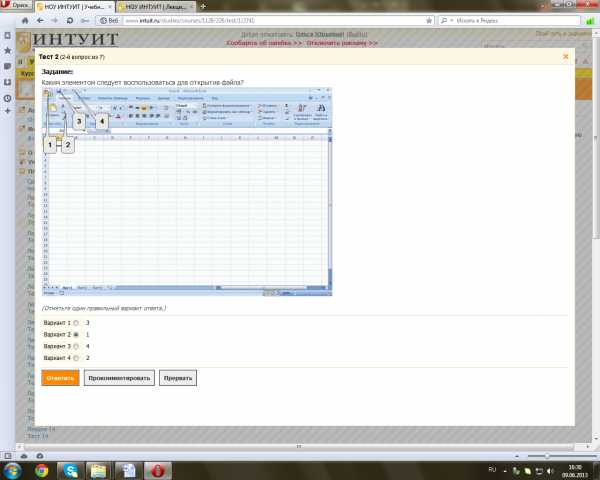Select Вариант 2 radio button

[x=76, y=335]
